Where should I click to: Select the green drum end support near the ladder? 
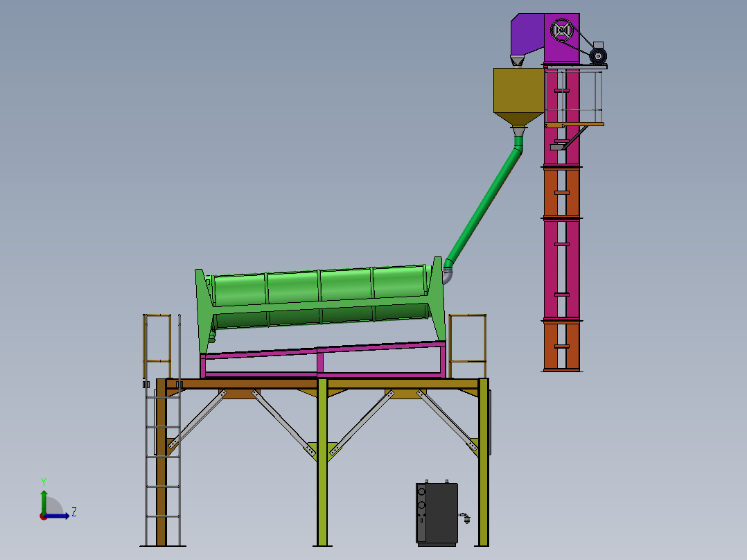pyautogui.click(x=205, y=310)
